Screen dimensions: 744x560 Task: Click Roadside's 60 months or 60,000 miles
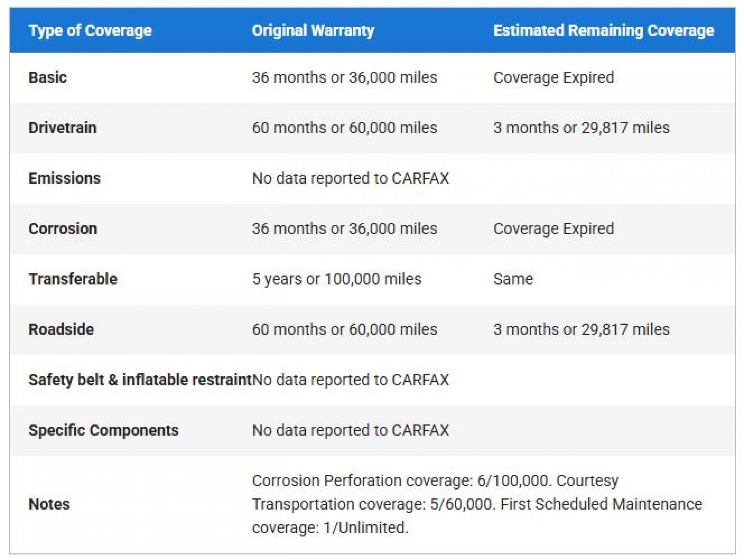click(x=344, y=329)
